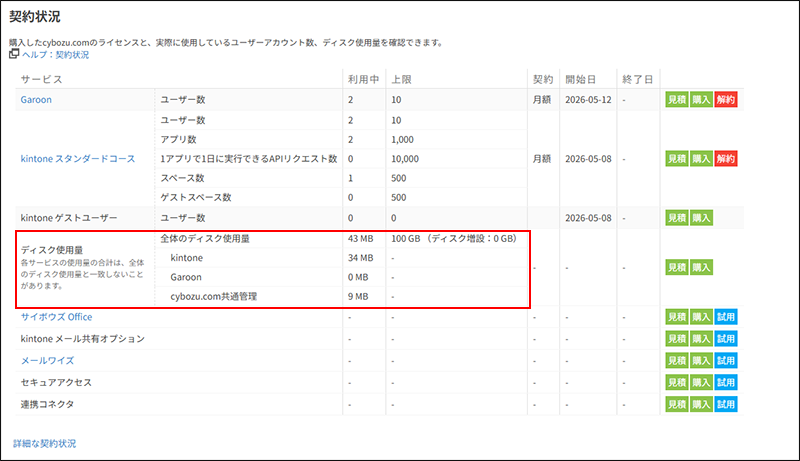Click 1アプリで1日に実行できるAPIリクエスト数 label
800x461 pixels.
click(x=248, y=159)
